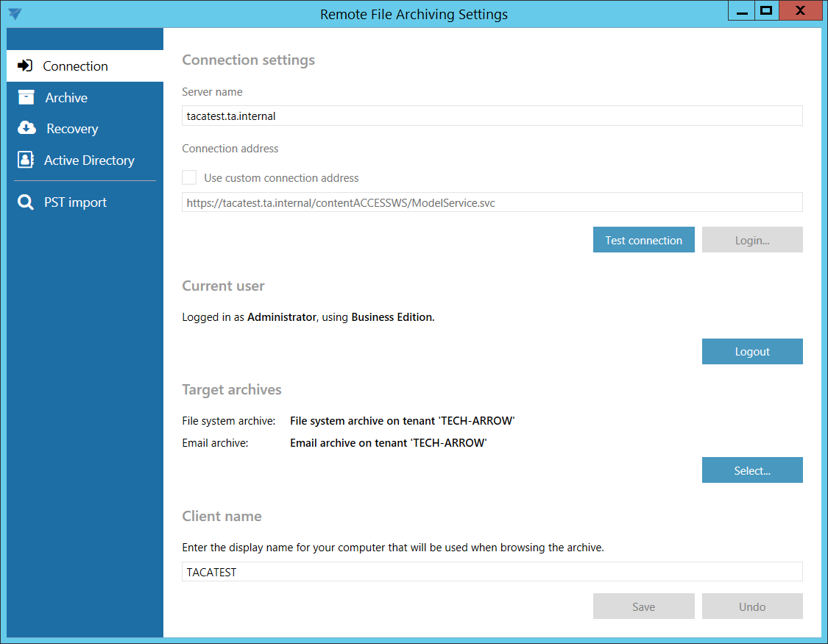Click the Recovery cloud download icon

26,128
